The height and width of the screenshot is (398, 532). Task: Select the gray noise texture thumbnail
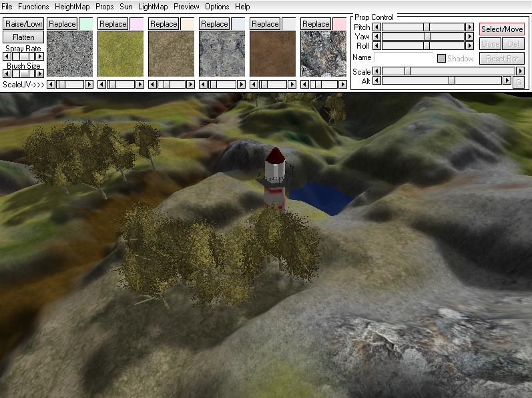click(x=70, y=54)
